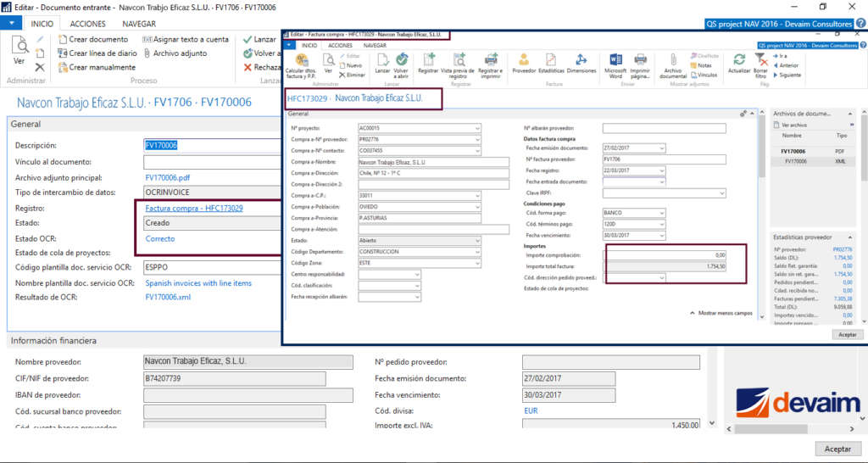Open 'Cód. forma pago' dropdown

[661, 213]
